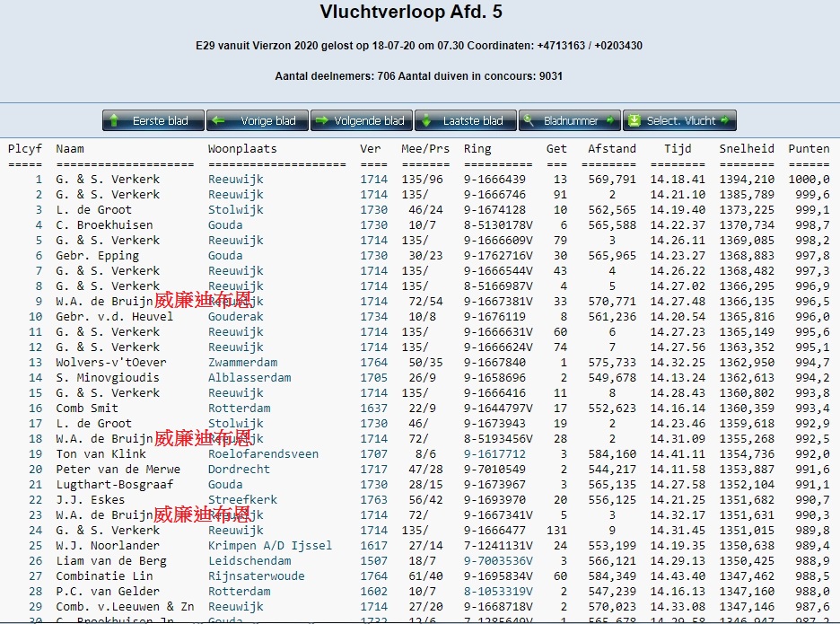The image size is (840, 624).
Task: Open the Bladnummer selector
Action: [x=570, y=120]
